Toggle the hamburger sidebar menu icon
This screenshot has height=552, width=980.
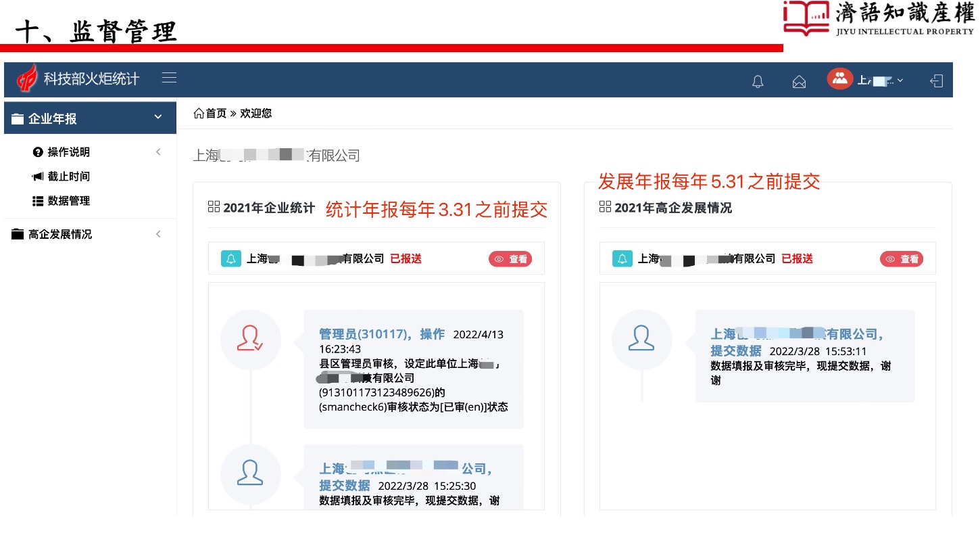point(169,78)
